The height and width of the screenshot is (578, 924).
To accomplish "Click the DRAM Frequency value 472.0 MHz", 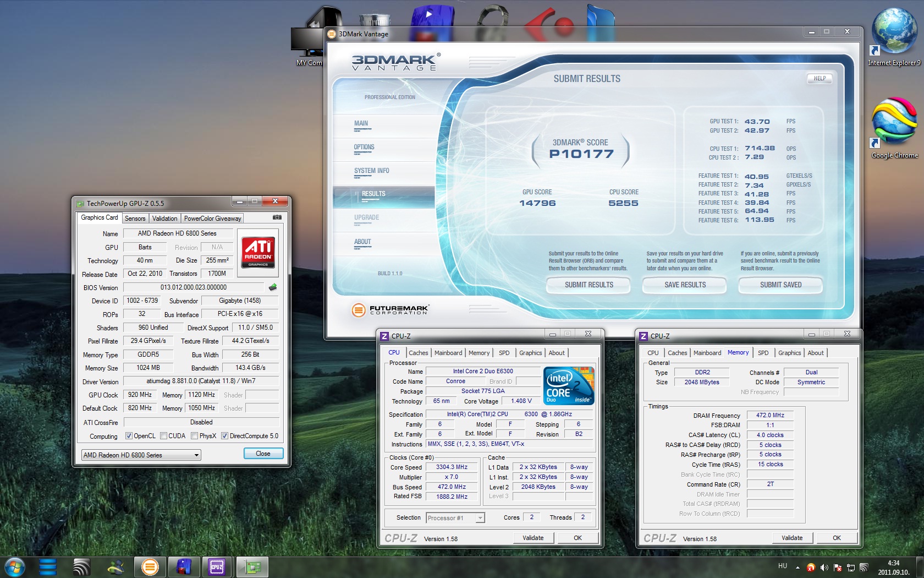I will (x=770, y=415).
